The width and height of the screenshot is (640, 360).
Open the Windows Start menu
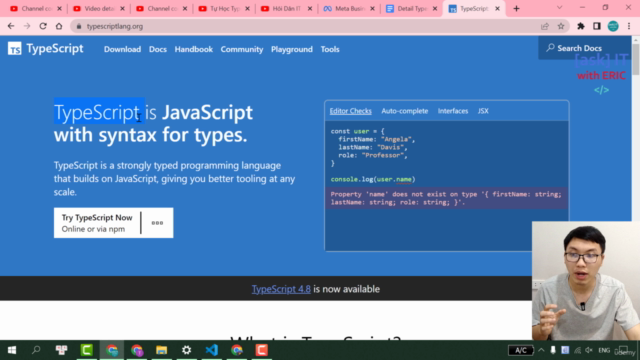pyautogui.click(x=12, y=350)
